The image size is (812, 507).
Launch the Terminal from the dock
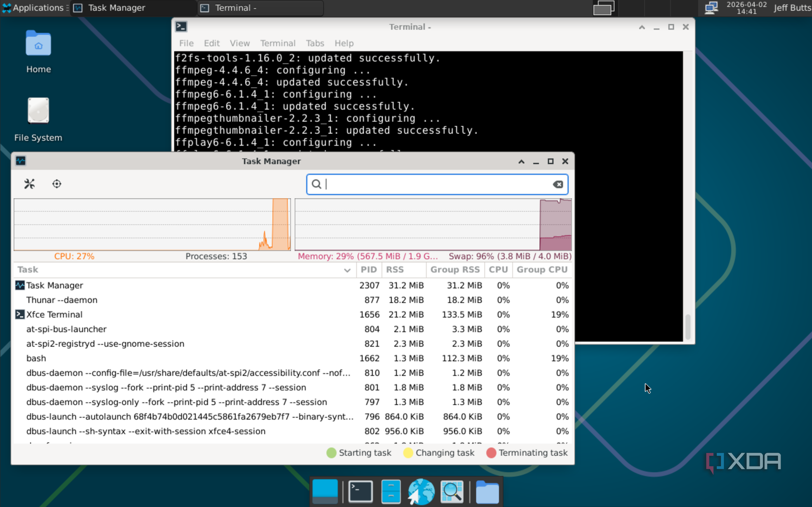pyautogui.click(x=360, y=491)
